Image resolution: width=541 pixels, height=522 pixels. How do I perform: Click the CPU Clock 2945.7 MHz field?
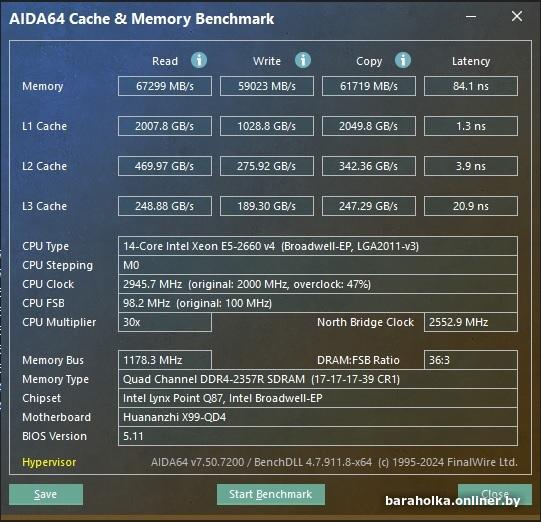[318, 284]
